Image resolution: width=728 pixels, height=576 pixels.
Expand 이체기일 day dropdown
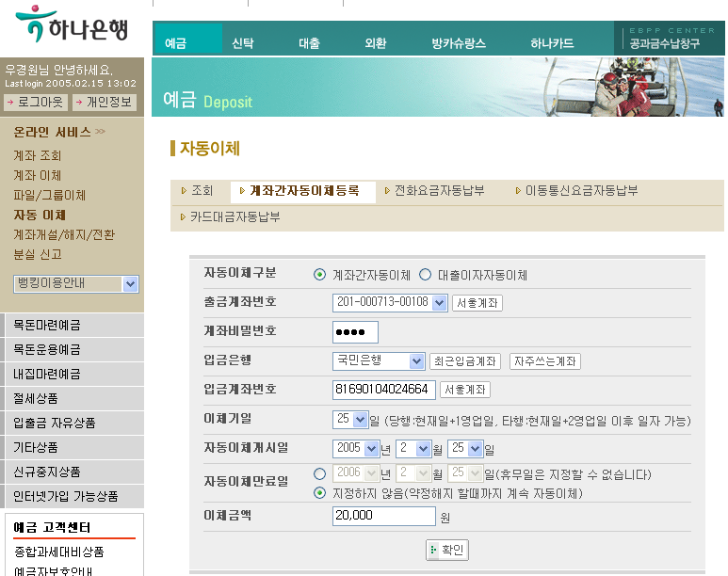tap(360, 420)
